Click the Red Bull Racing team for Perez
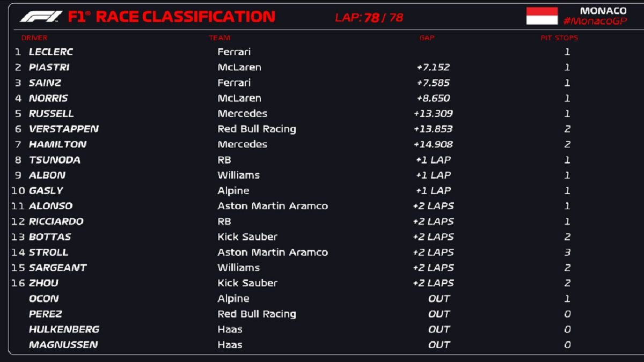Viewport: 644px width, 362px height. [x=257, y=314]
